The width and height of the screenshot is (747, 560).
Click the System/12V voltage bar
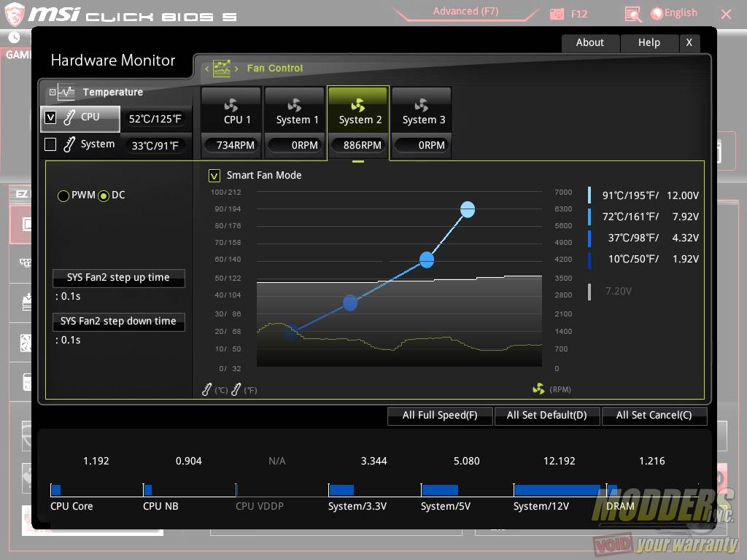pos(557,490)
